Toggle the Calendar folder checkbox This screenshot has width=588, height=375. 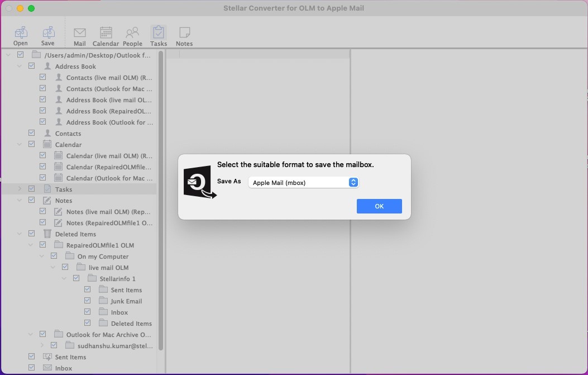point(32,144)
